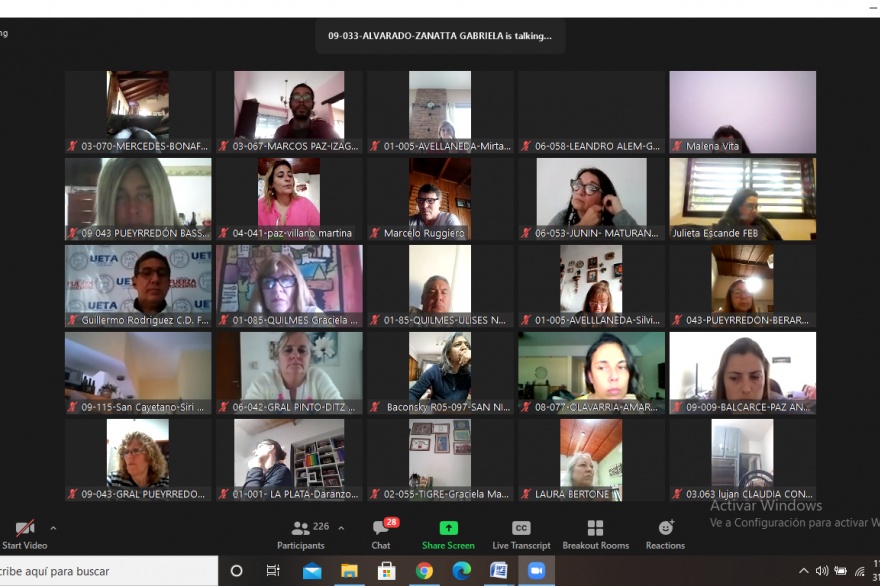Show hidden system tray icons arrow
Viewport: 880px width, 586px height.
(x=804, y=571)
